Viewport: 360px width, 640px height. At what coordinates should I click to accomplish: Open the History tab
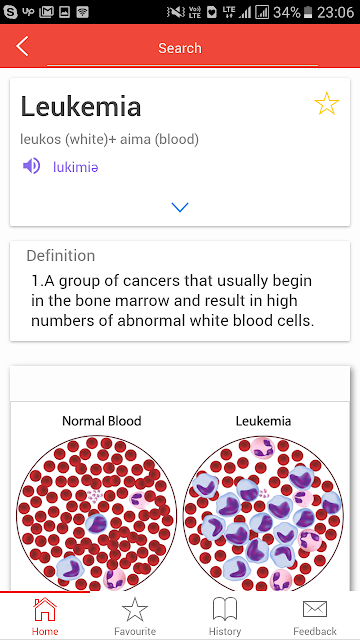coord(225,616)
